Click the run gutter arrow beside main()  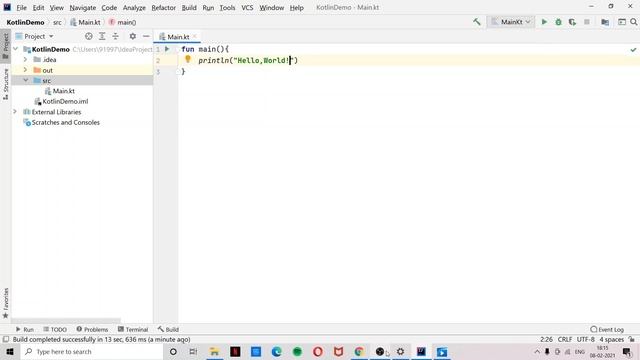(167, 49)
